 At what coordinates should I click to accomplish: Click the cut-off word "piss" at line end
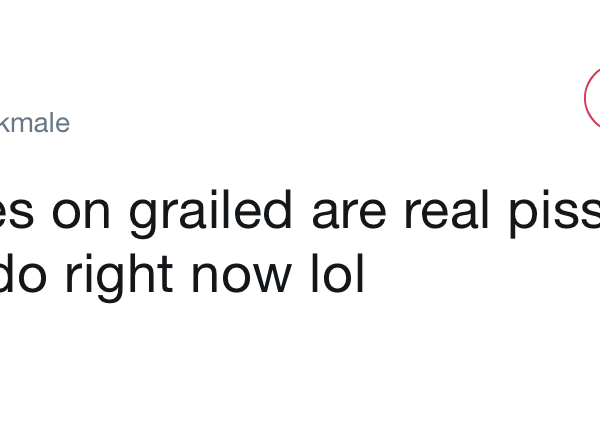pos(553,211)
